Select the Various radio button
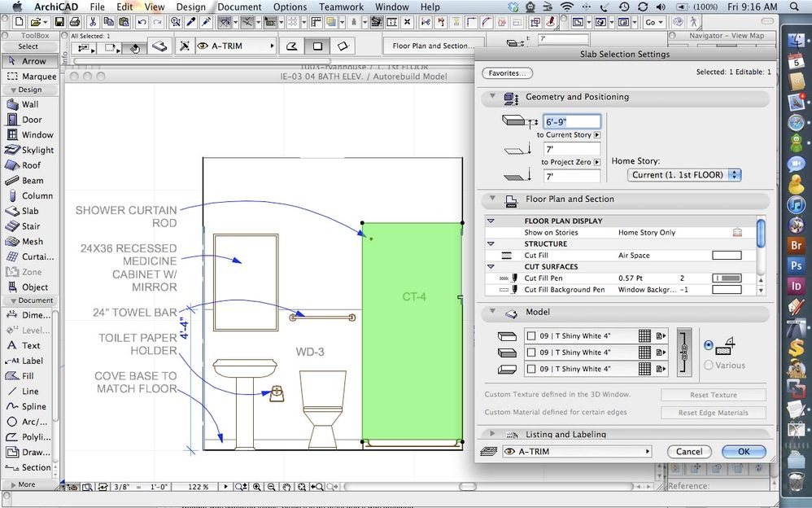This screenshot has height=508, width=812. [x=709, y=366]
